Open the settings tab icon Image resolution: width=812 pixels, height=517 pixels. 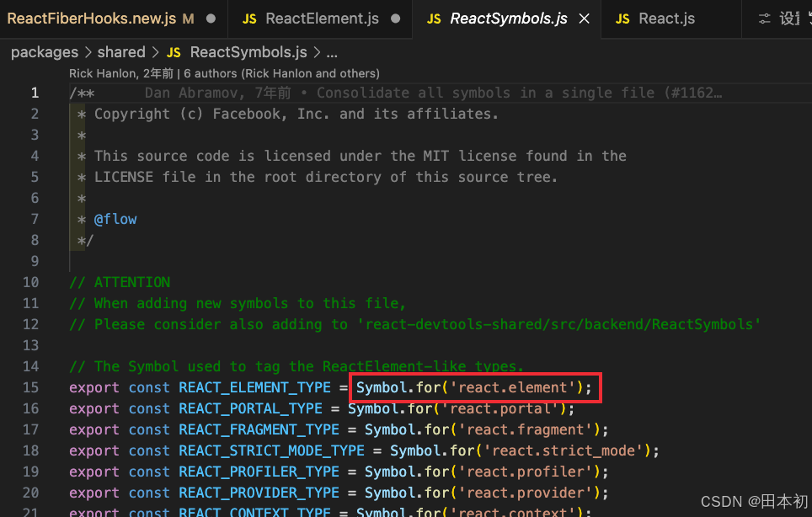coord(764,19)
